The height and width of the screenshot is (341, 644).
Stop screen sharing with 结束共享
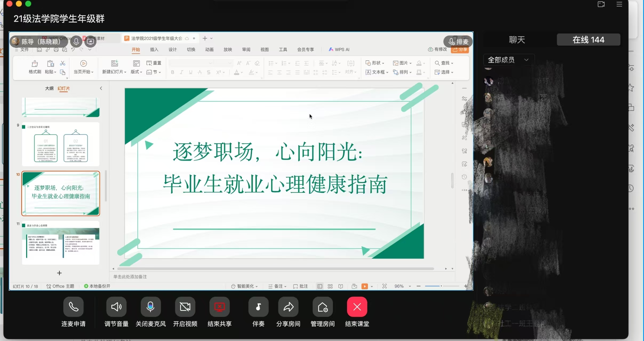click(x=219, y=307)
